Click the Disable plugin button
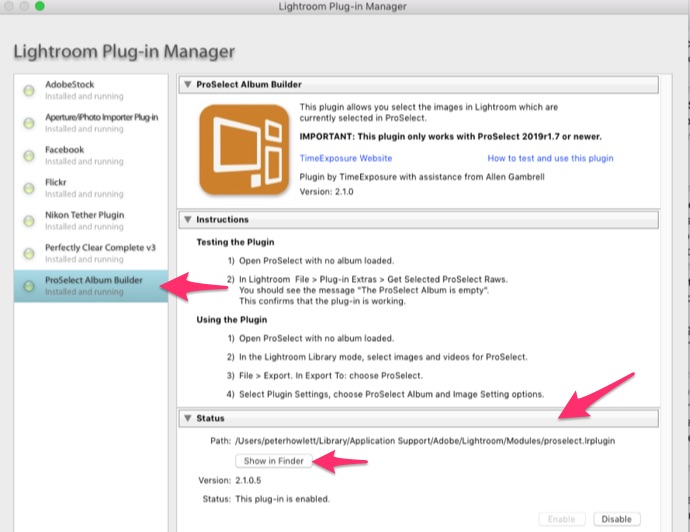690x532 pixels. 617,519
